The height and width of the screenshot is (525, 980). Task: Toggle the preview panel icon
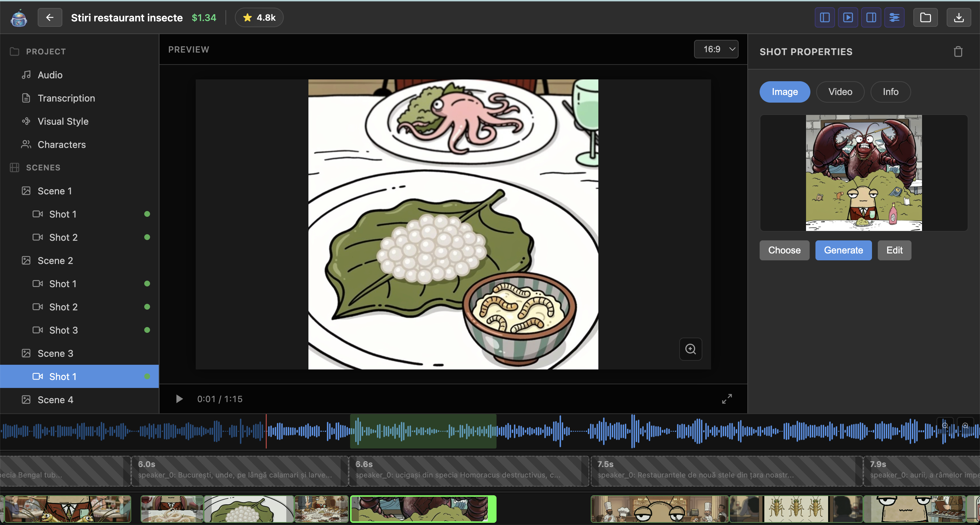[848, 17]
